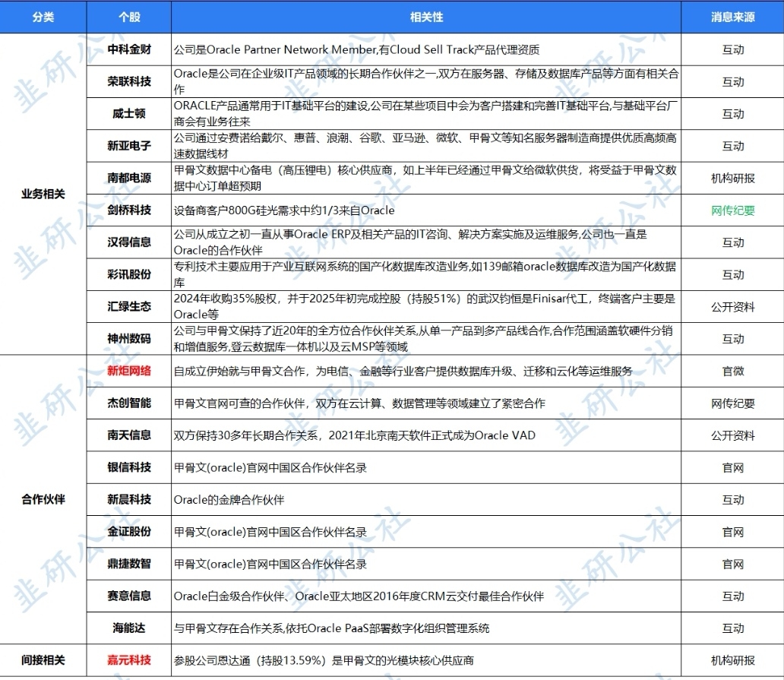The width and height of the screenshot is (784, 680).
Task: Click stock name 新晨科技
Action: [x=129, y=499]
